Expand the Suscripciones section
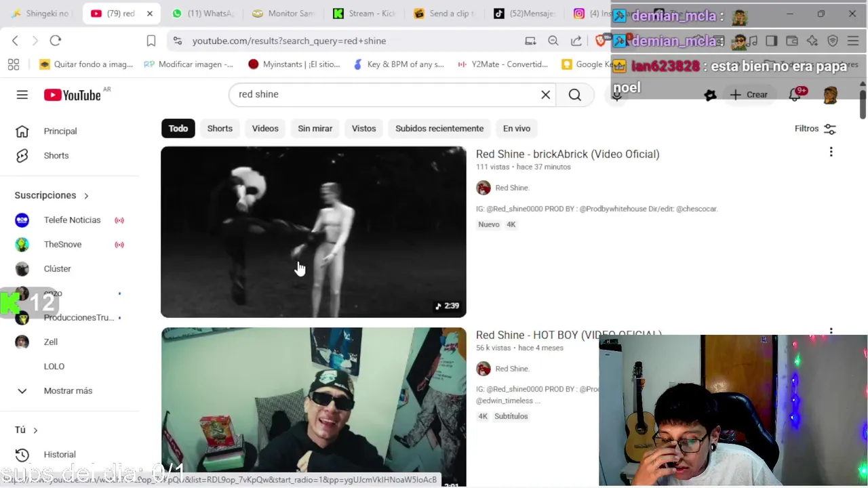868x488 pixels. (52, 195)
